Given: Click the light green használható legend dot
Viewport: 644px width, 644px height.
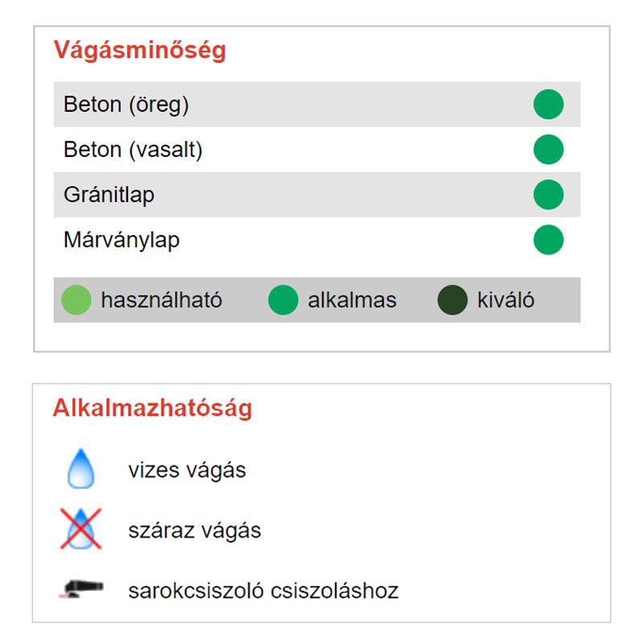Looking at the screenshot, I should click(x=76, y=300).
